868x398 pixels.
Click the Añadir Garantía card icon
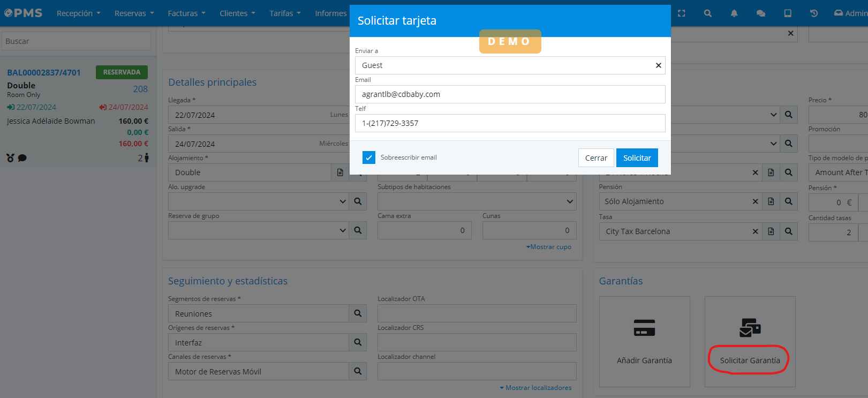pyautogui.click(x=644, y=327)
